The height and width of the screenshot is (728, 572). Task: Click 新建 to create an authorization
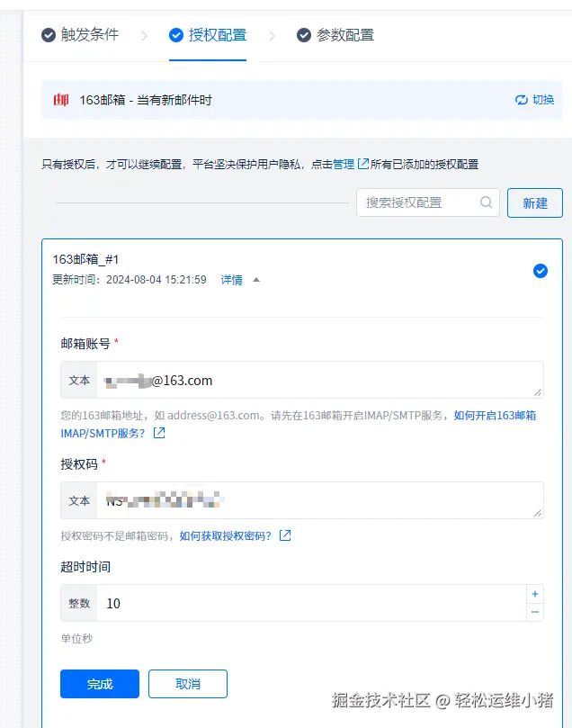(x=535, y=202)
